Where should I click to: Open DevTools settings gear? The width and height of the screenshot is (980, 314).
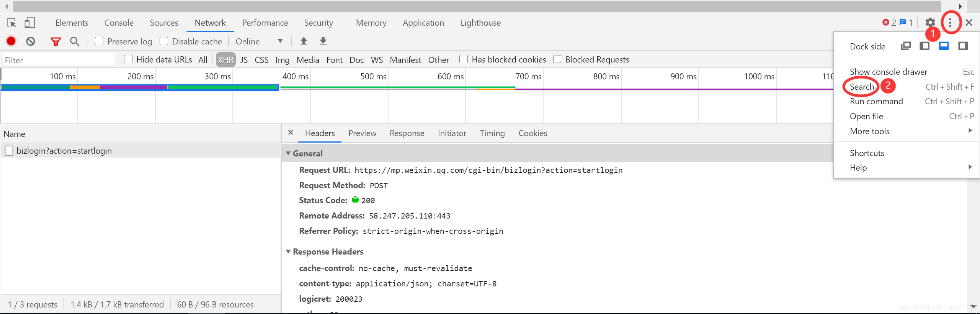tap(930, 23)
